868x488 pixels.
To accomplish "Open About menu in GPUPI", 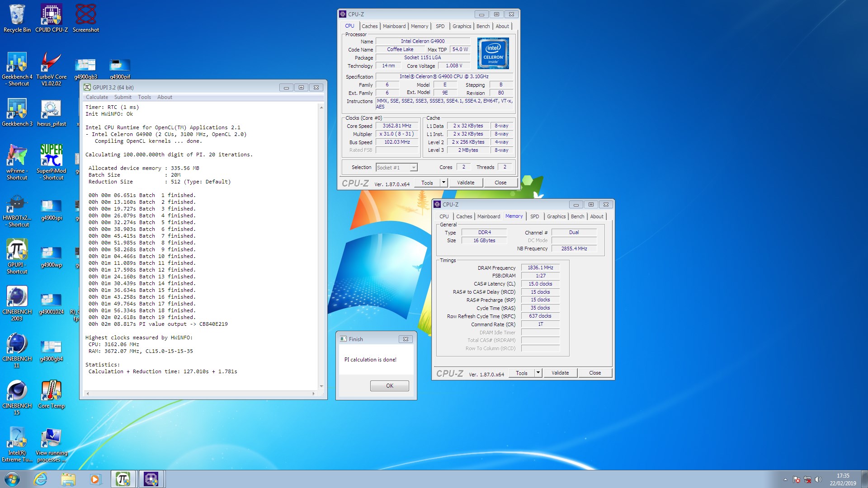I will [x=165, y=97].
